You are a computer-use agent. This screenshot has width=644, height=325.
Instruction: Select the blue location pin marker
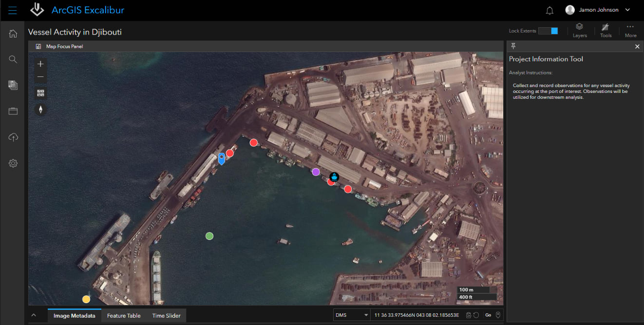tap(221, 159)
